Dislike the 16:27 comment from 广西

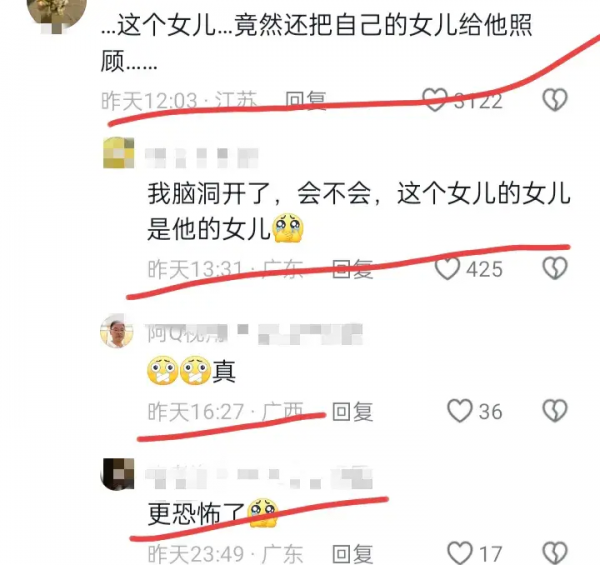pos(555,411)
